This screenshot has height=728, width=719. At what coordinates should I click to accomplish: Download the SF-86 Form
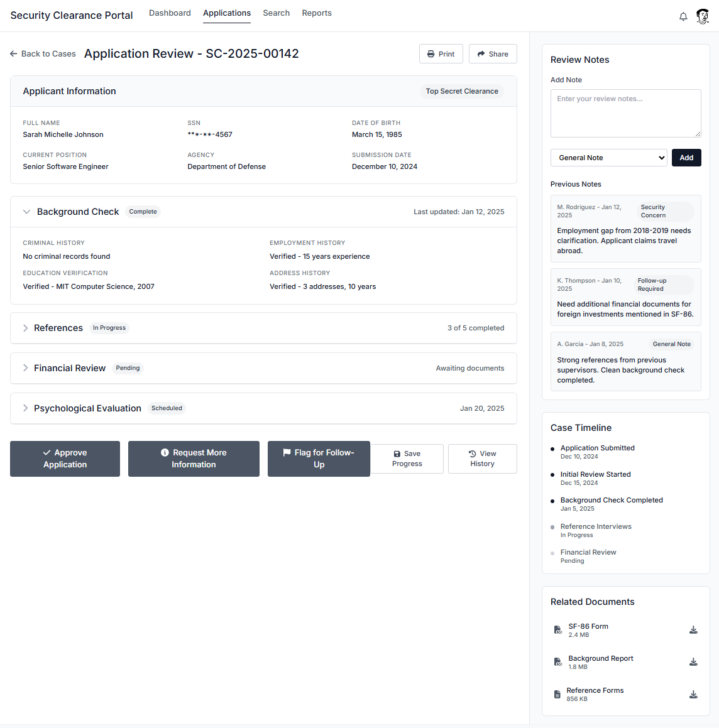[x=693, y=630]
